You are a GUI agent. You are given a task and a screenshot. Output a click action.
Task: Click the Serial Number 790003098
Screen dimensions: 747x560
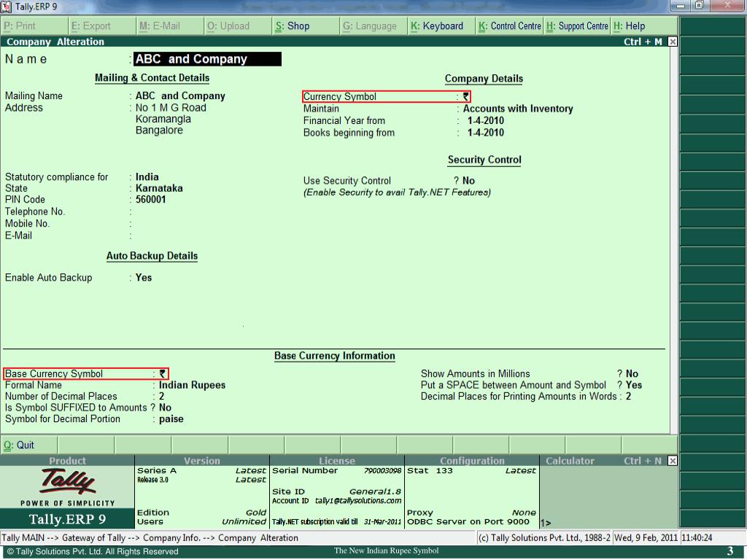coord(382,471)
